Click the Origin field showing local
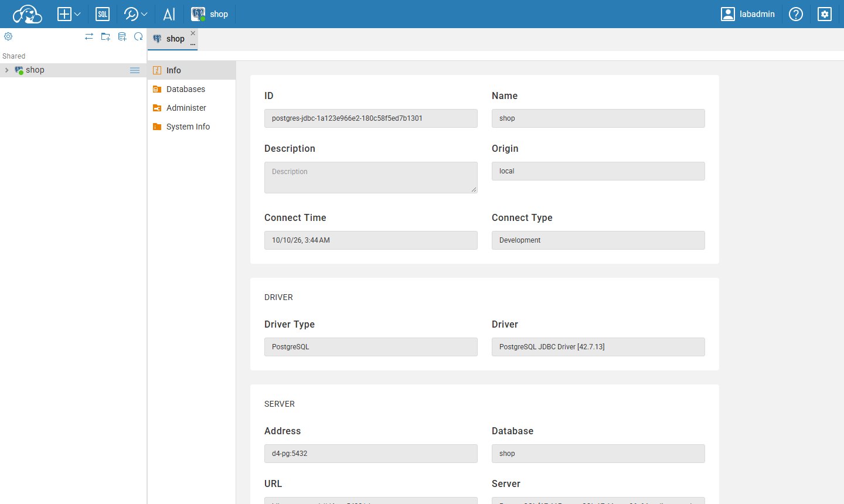This screenshot has height=504, width=844. [598, 171]
